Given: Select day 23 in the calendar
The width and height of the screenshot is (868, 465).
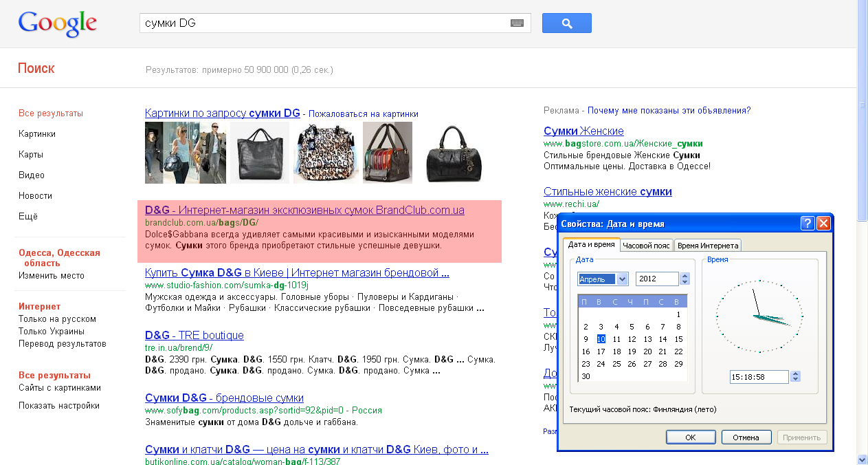Looking at the screenshot, I should tap(586, 364).
